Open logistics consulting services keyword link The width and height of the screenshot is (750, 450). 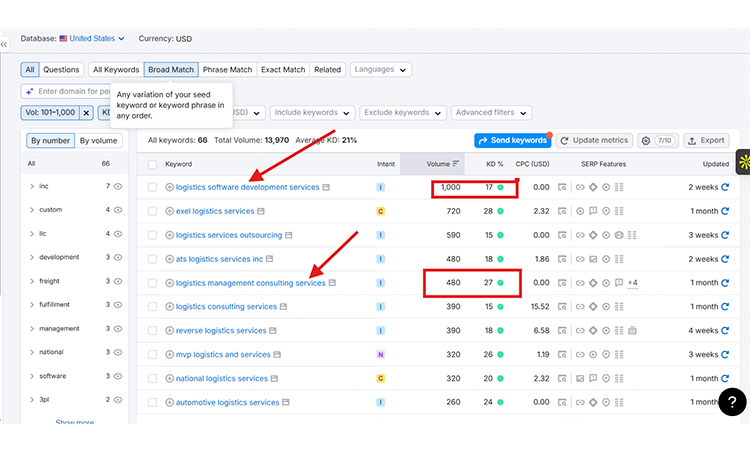[226, 307]
